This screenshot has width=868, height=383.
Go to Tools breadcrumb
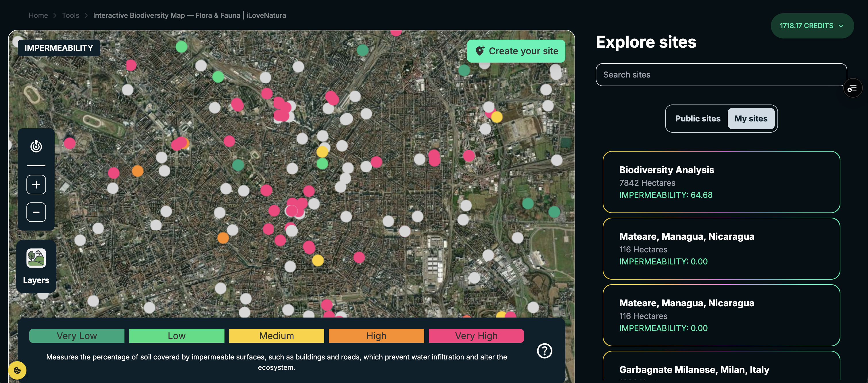point(70,16)
